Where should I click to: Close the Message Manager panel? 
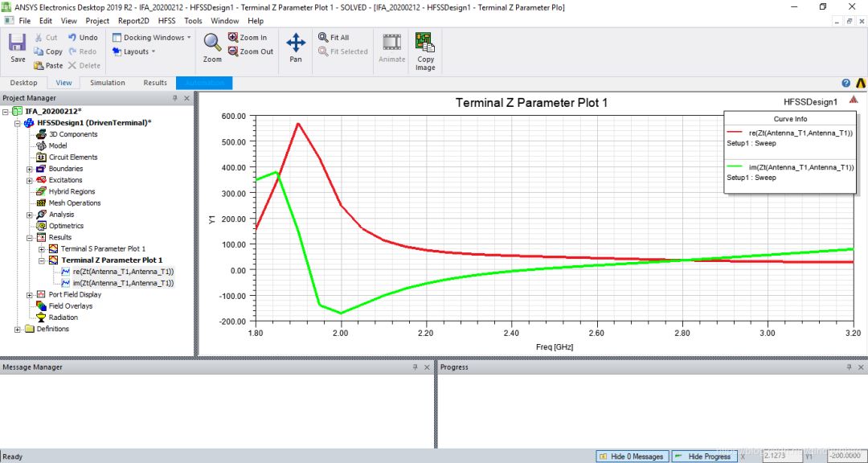[x=427, y=367]
